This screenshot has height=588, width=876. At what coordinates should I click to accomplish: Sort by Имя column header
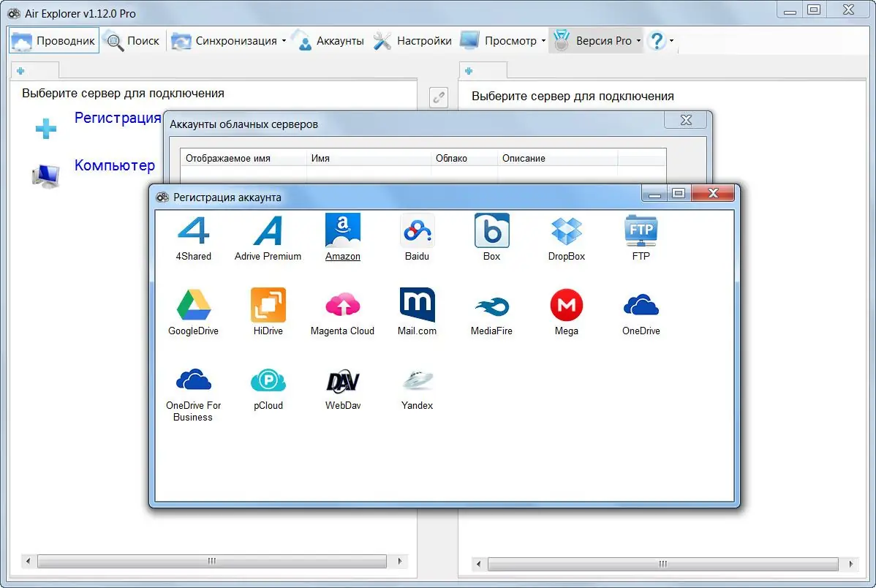pos(369,158)
